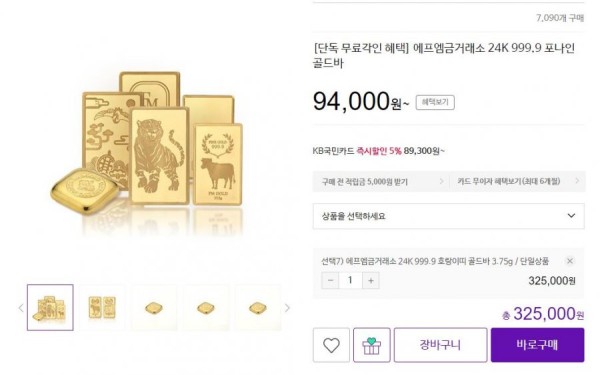Show next thumbnails with right arrow
The width and height of the screenshot is (600, 375).
287,308
